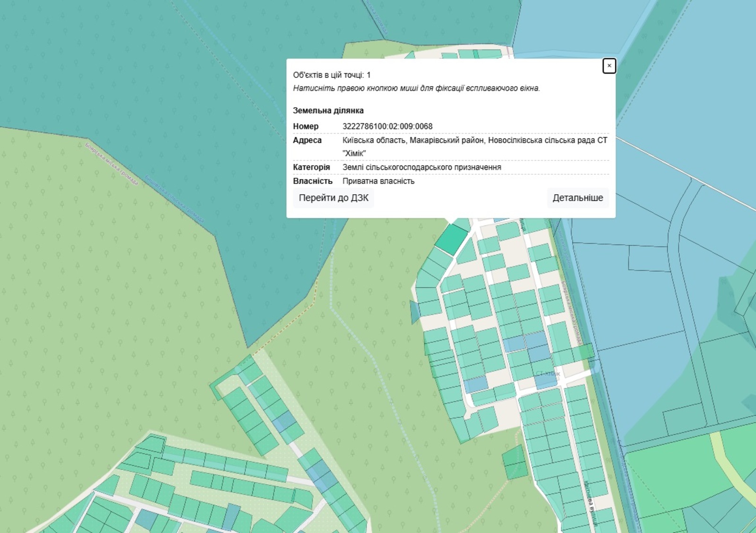Click the 'Власність' field label
Viewport: 756px width, 533px height.
point(312,181)
